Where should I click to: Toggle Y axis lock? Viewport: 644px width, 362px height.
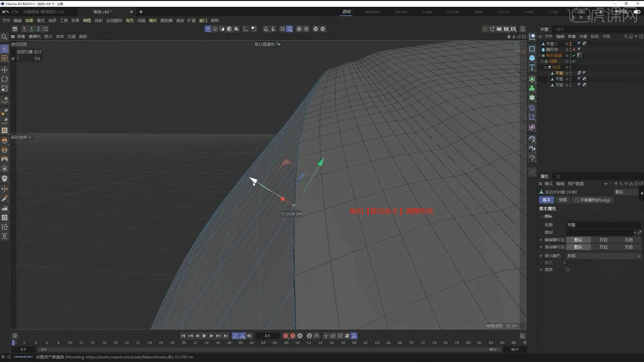(x=31, y=29)
